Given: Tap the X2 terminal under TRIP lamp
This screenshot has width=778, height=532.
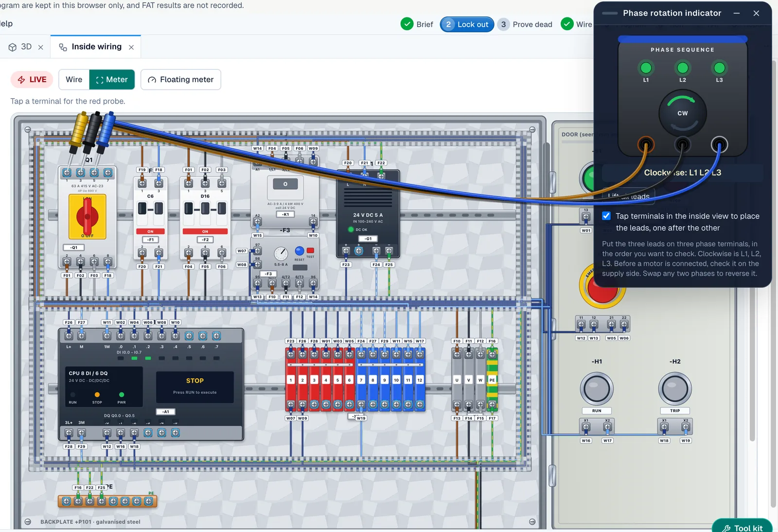Looking at the screenshot, I should [x=686, y=427].
